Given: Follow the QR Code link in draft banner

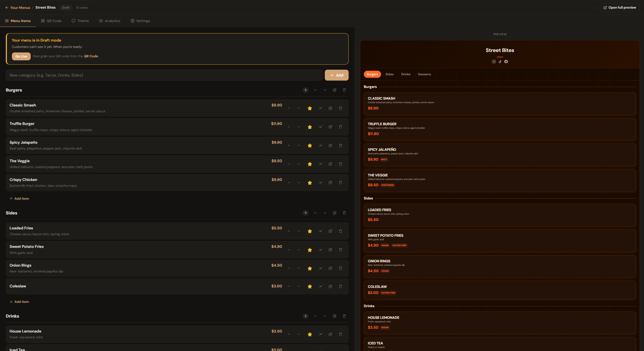Looking at the screenshot, I should tap(91, 56).
